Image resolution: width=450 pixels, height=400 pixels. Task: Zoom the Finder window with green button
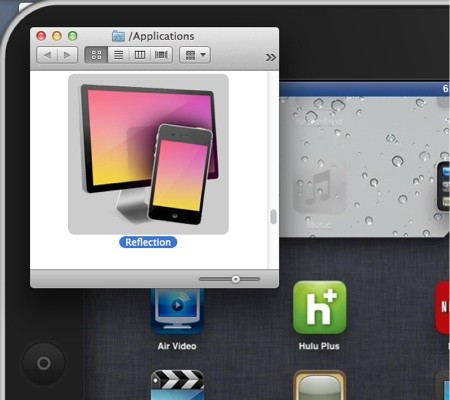click(73, 36)
